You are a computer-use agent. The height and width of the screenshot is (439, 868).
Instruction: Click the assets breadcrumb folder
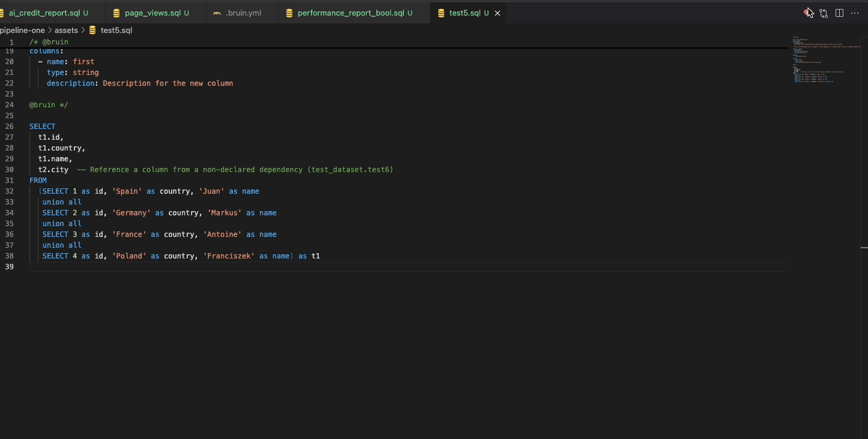pyautogui.click(x=66, y=30)
